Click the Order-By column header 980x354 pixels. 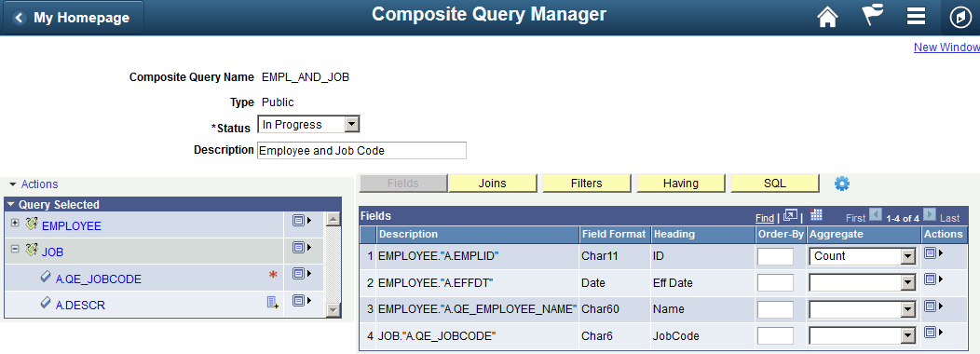[x=781, y=234]
